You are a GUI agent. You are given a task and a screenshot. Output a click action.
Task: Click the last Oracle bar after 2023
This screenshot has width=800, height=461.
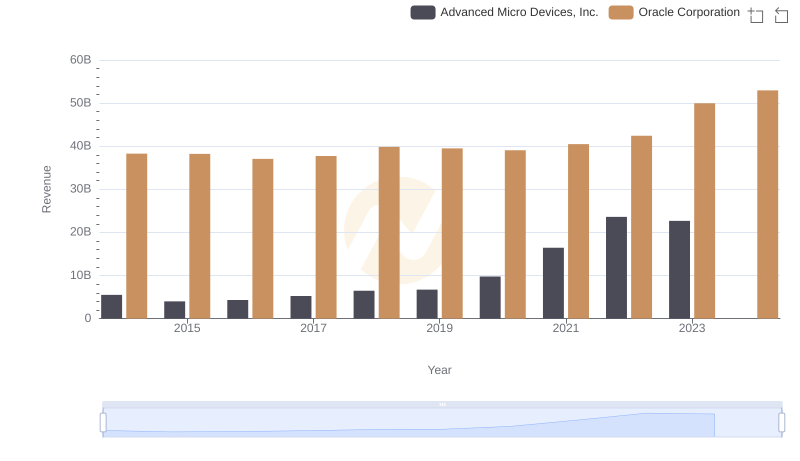tap(767, 204)
